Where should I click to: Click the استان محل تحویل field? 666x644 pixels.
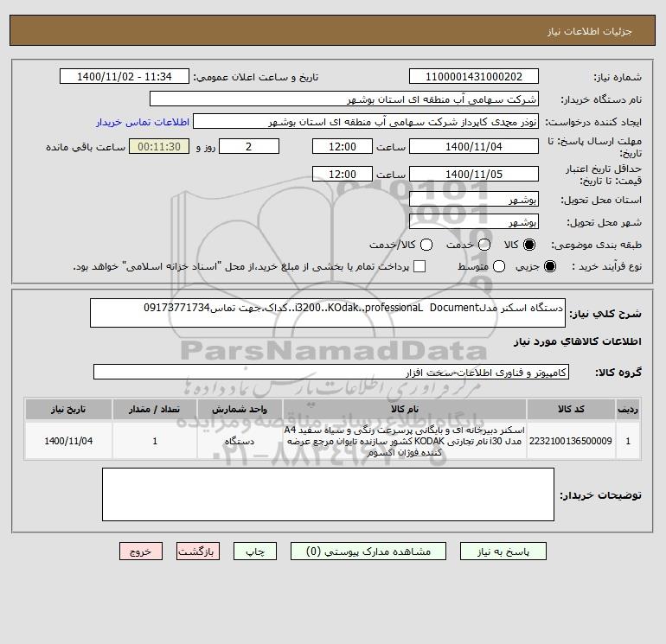pos(474,199)
